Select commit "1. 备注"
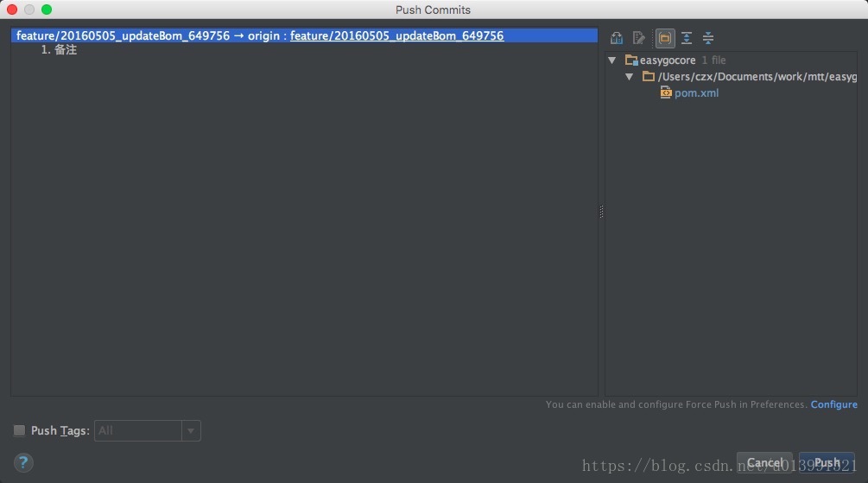 click(60, 50)
